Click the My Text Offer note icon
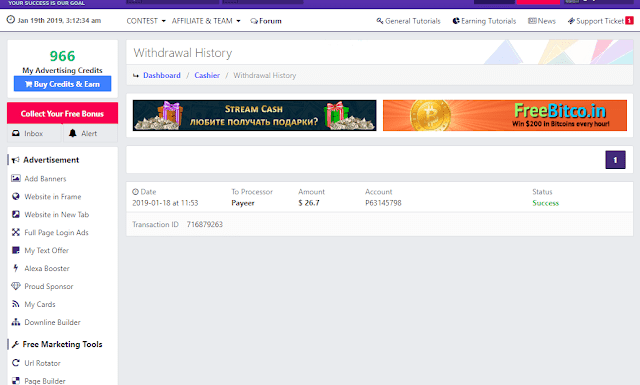 coord(16,250)
